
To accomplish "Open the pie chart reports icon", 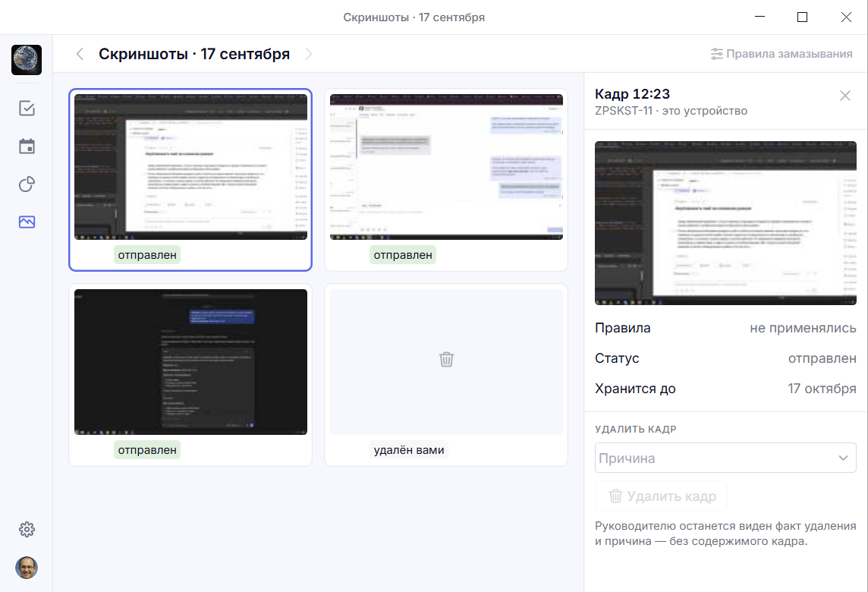I will click(x=27, y=184).
